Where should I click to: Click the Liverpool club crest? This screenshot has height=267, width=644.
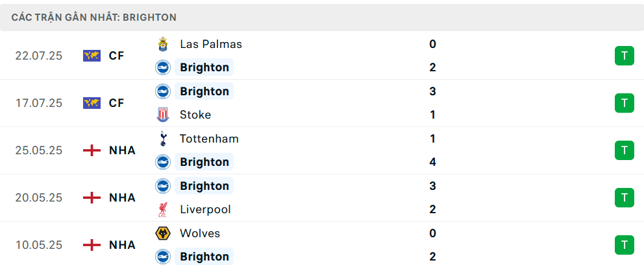tap(163, 209)
